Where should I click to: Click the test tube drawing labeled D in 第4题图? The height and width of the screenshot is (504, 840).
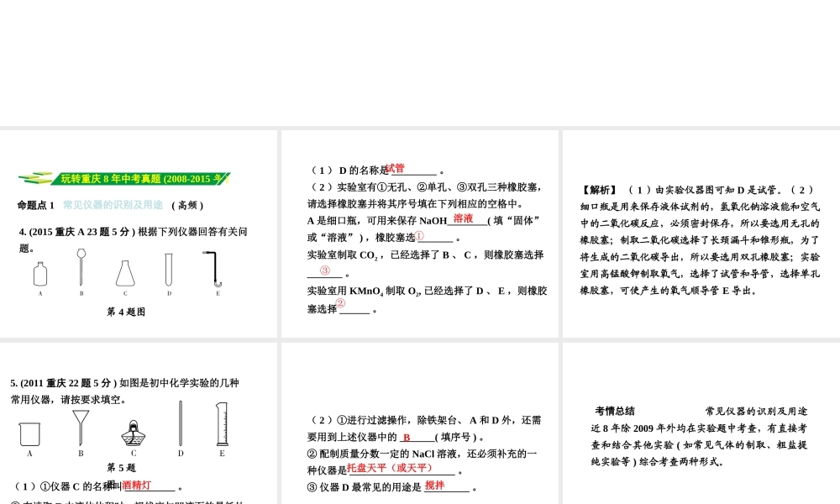(x=169, y=270)
